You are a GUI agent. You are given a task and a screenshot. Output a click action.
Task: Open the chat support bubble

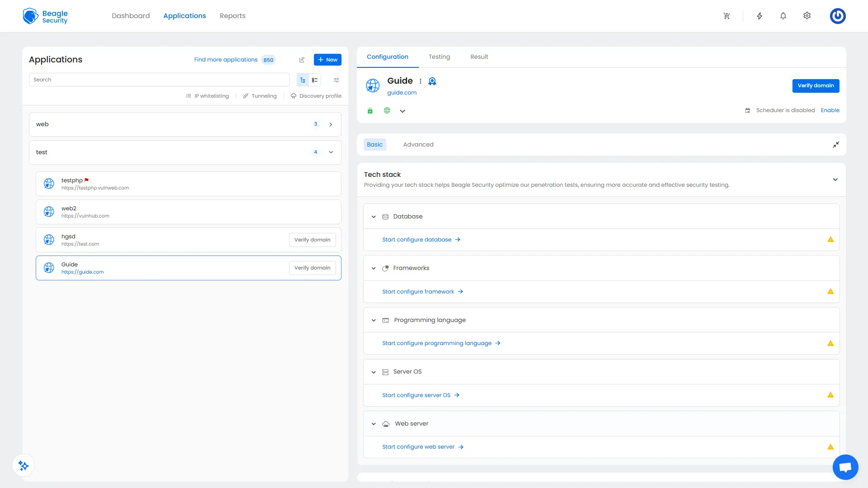(x=845, y=467)
